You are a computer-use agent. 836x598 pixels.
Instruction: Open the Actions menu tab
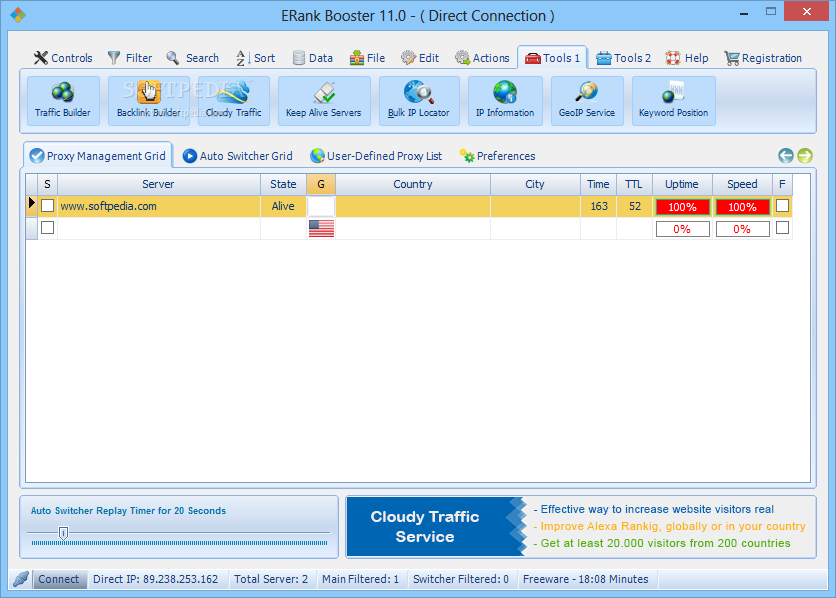pyautogui.click(x=482, y=58)
